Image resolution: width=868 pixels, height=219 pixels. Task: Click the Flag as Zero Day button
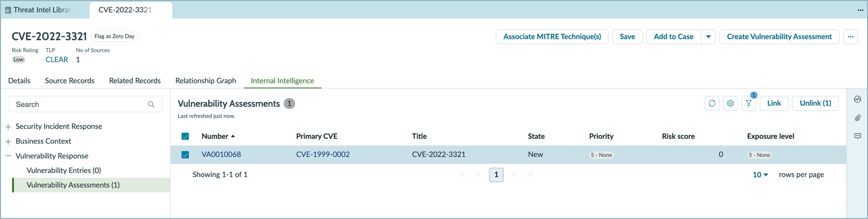[115, 36]
